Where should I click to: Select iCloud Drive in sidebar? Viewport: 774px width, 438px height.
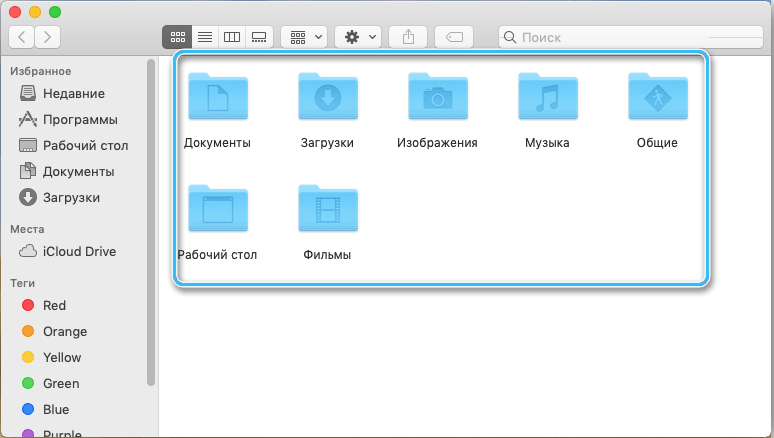tap(79, 251)
